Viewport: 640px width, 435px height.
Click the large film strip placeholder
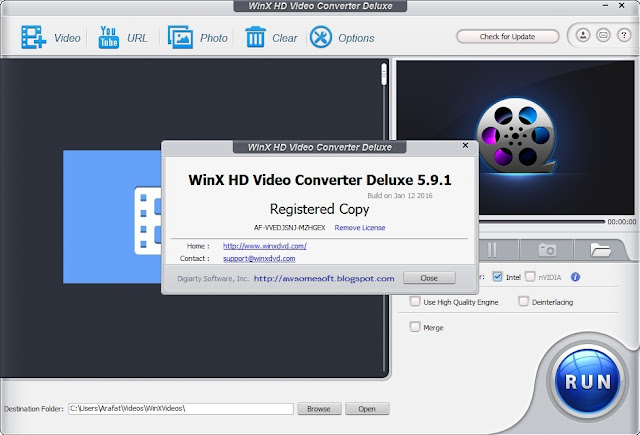pos(112,217)
